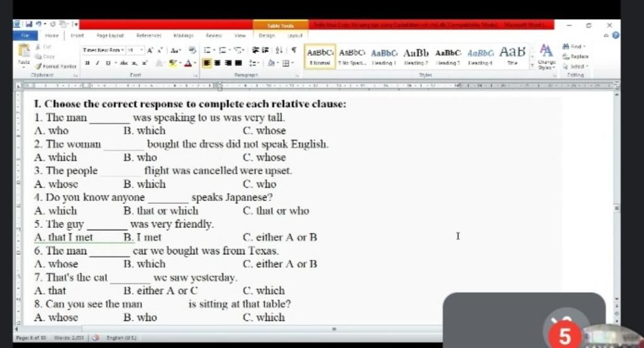Save the document from Quick Access toolbar
Screen dimensions: 644x348
click(x=28, y=26)
